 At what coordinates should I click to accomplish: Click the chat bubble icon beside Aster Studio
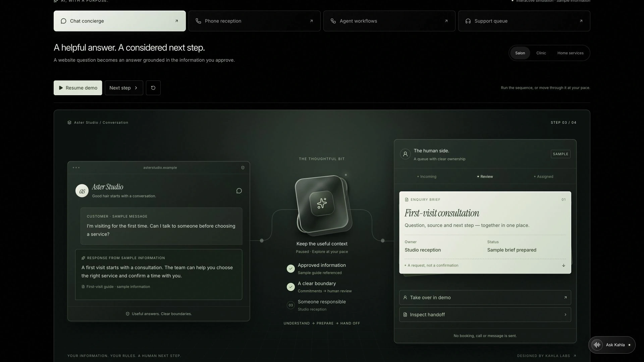tap(239, 191)
